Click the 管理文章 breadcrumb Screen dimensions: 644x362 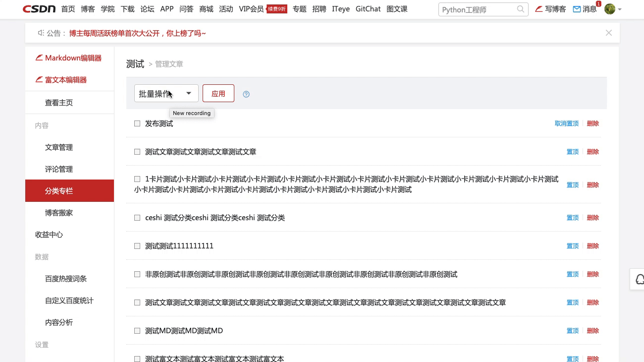169,64
